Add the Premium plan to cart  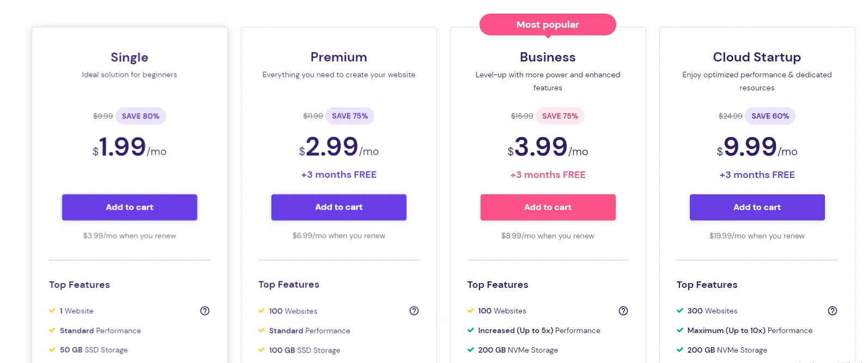[338, 207]
